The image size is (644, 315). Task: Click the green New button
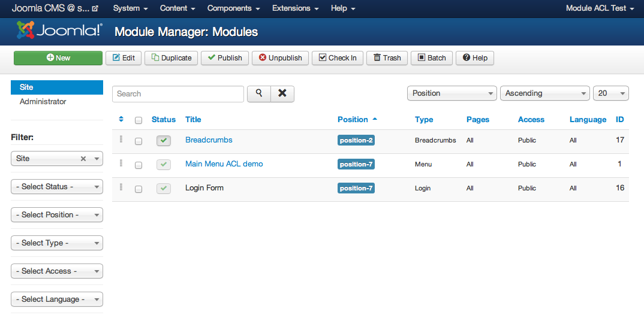tap(58, 58)
